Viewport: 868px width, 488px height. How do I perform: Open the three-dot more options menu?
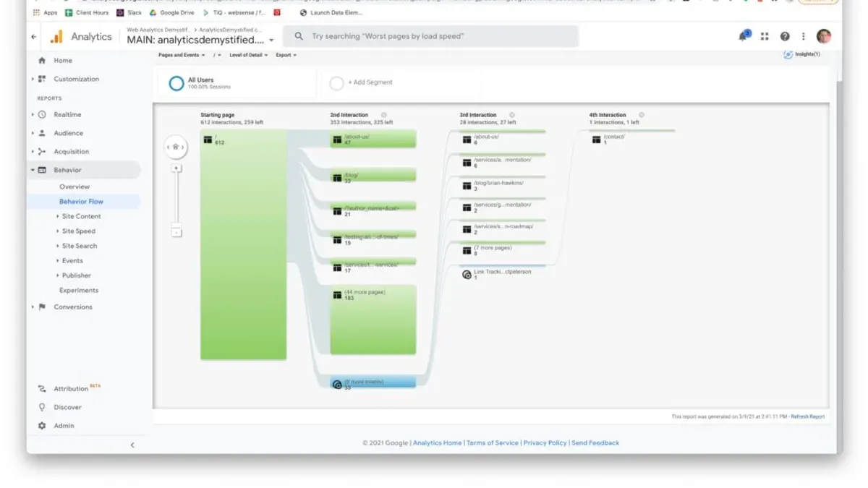(x=804, y=36)
